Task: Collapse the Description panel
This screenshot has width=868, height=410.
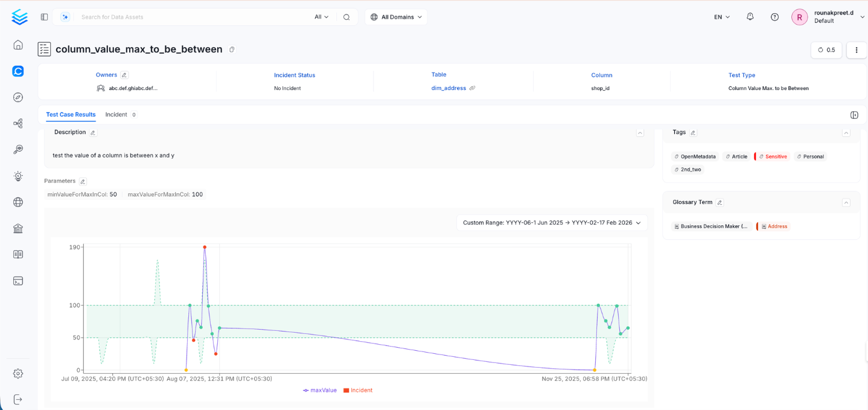Action: (x=640, y=132)
